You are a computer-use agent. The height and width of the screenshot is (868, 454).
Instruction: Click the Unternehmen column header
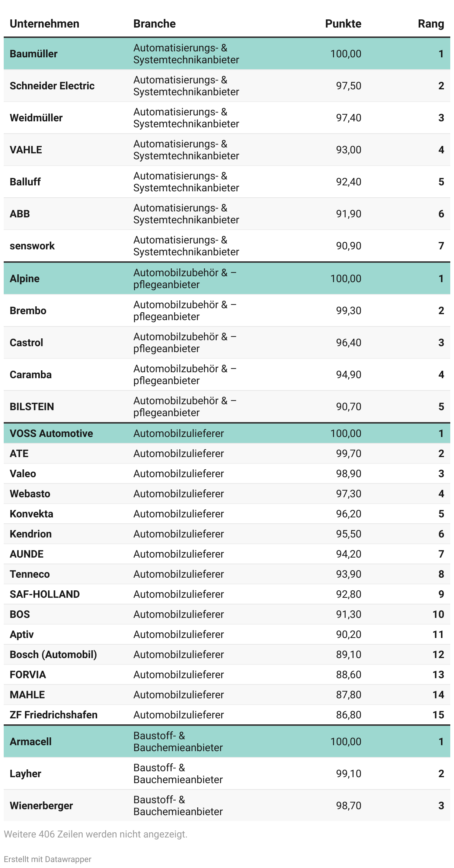(x=44, y=24)
